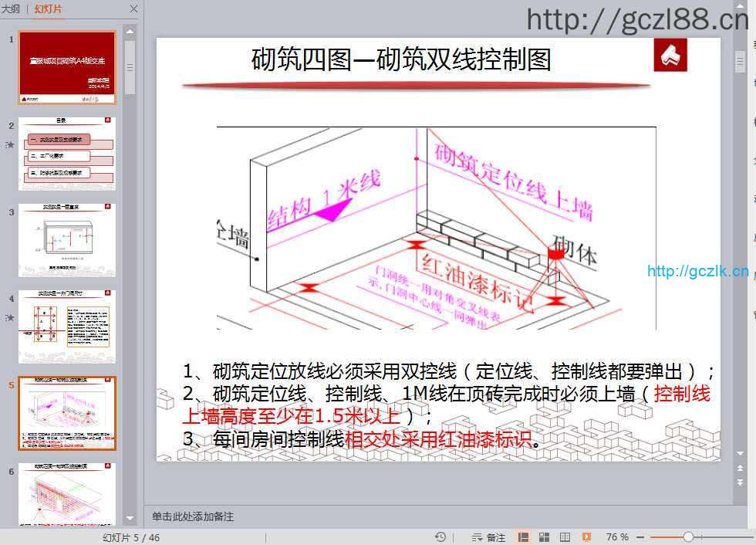Click the zoom slider handle
The image size is (756, 545).
click(687, 537)
